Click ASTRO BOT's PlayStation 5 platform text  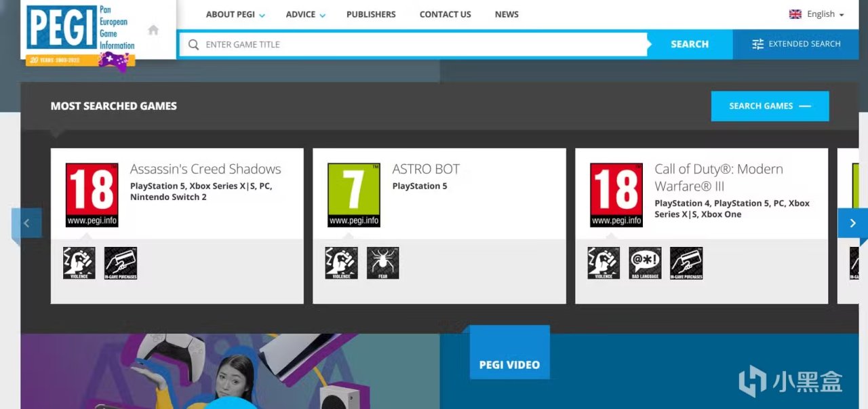pos(420,186)
